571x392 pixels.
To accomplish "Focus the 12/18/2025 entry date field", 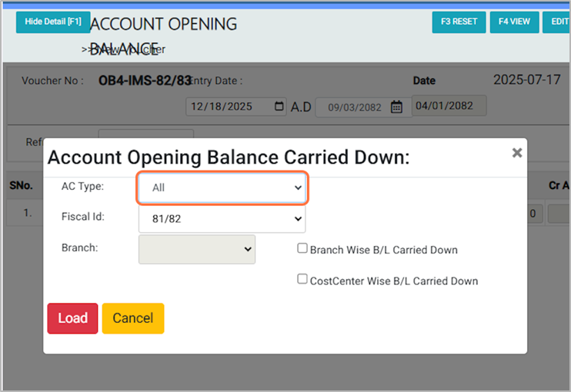I will [228, 107].
